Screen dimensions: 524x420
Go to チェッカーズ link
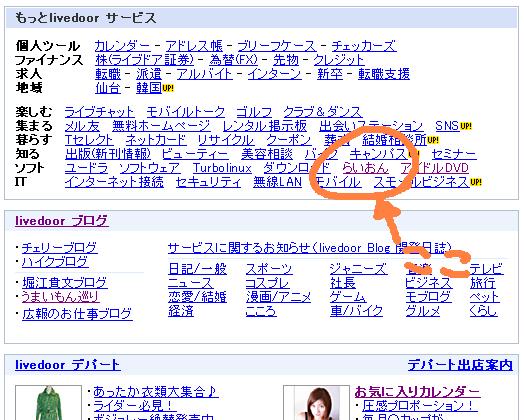pos(364,46)
